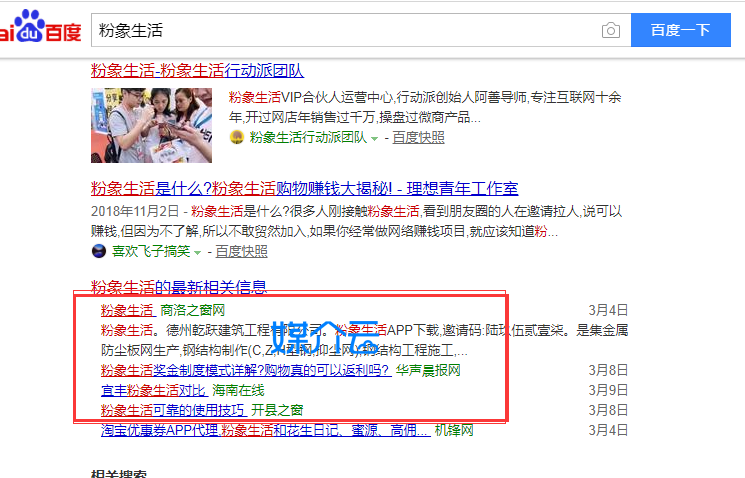The width and height of the screenshot is (745, 478).
Task: Click the 粉象生活行动派团队 avatar icon
Action: (237, 138)
